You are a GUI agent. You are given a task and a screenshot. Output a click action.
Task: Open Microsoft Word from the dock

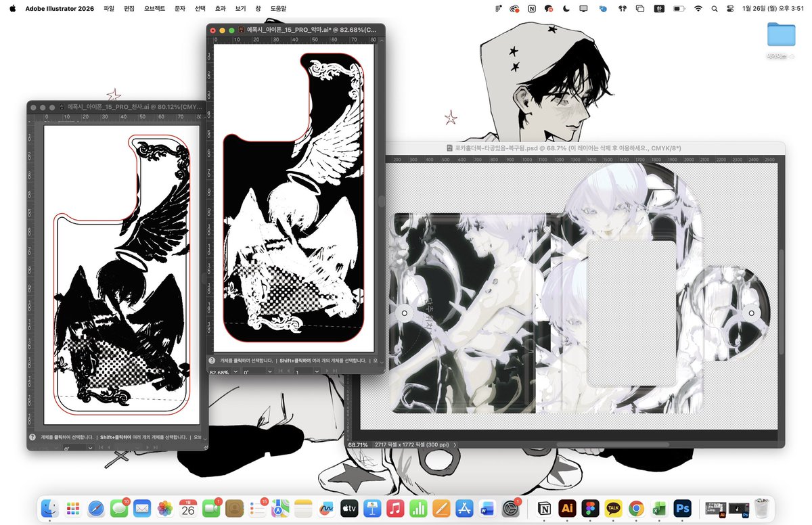tap(488, 508)
